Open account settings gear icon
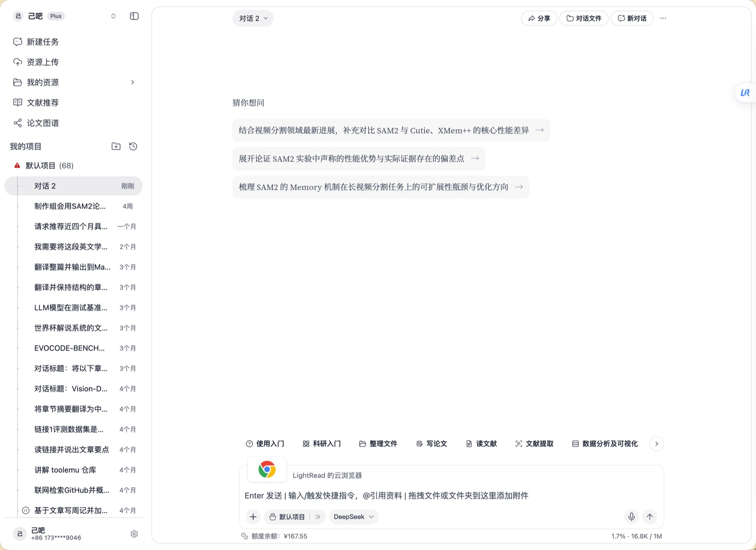Image resolution: width=756 pixels, height=550 pixels. click(134, 534)
